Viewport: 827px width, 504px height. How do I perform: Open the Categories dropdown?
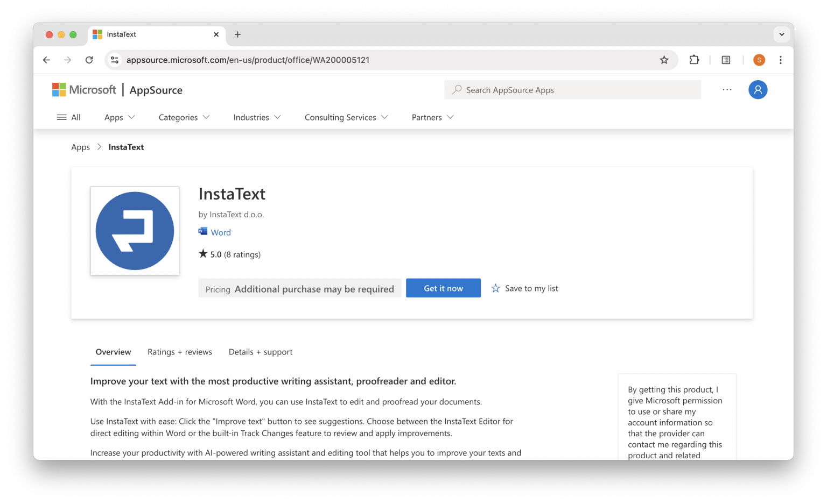point(184,117)
